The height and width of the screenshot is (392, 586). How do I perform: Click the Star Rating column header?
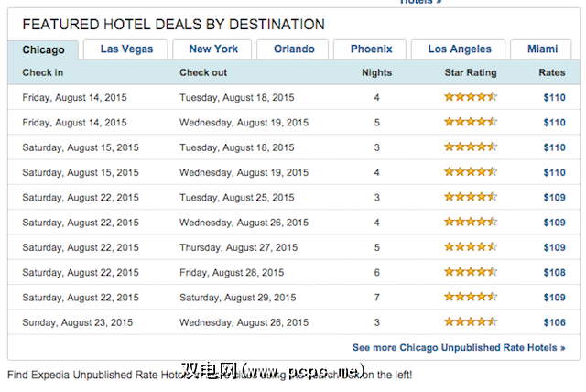[x=470, y=72]
